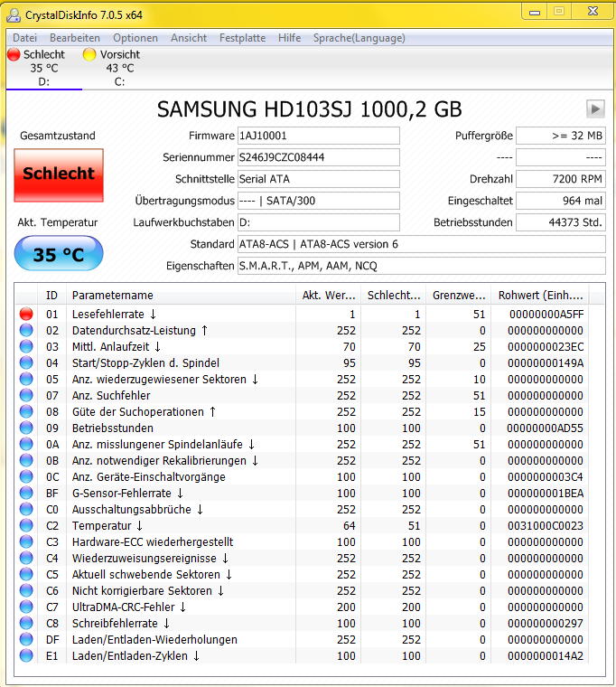
Task: Click the Grenzwe... column header
Action: point(459,296)
